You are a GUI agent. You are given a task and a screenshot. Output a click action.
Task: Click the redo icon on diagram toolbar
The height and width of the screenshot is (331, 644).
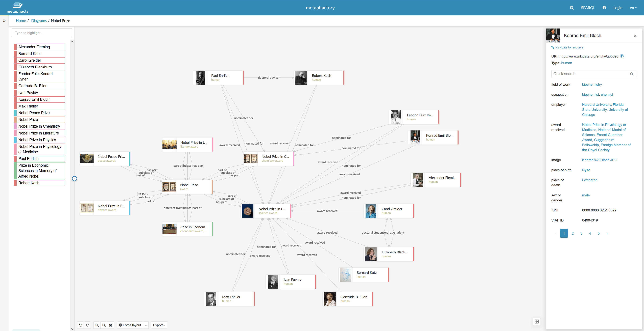point(87,325)
